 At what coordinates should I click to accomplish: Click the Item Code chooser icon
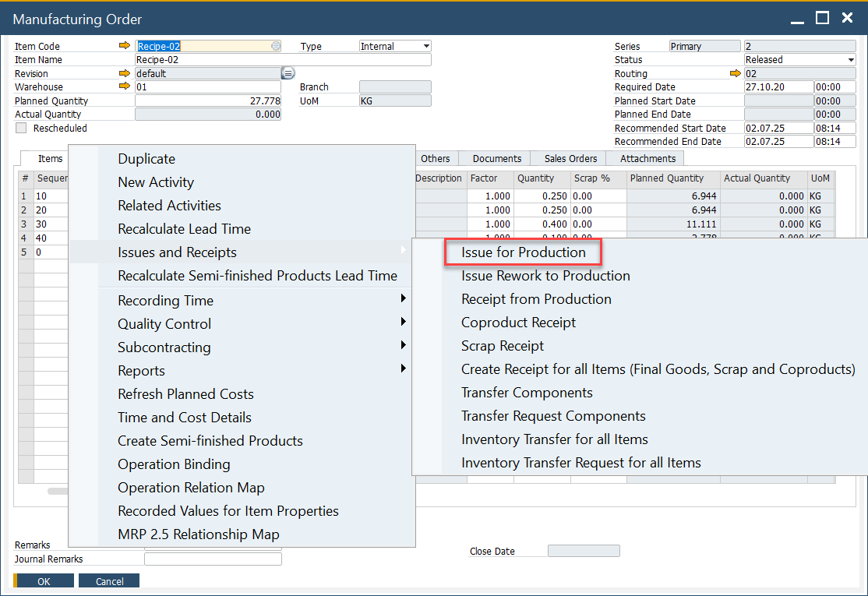click(275, 46)
